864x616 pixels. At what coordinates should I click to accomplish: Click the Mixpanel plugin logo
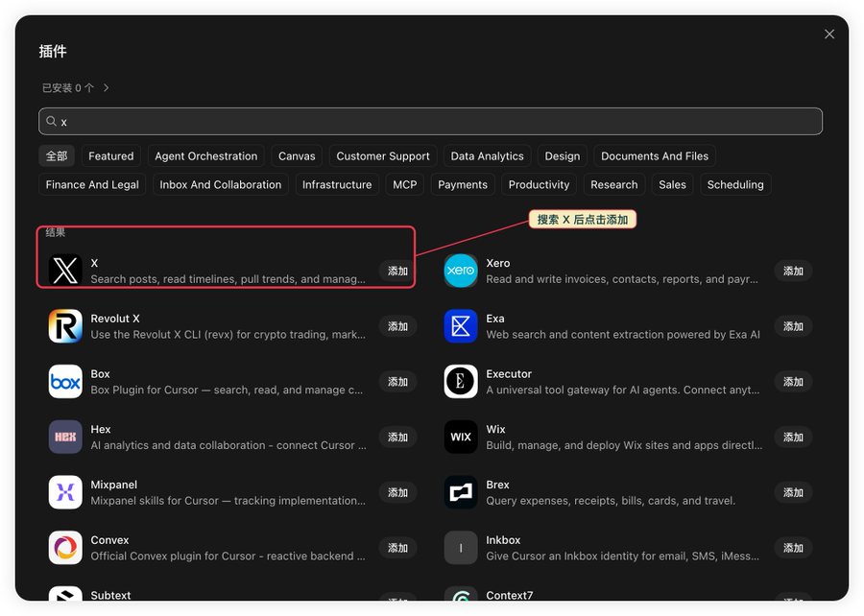point(65,492)
